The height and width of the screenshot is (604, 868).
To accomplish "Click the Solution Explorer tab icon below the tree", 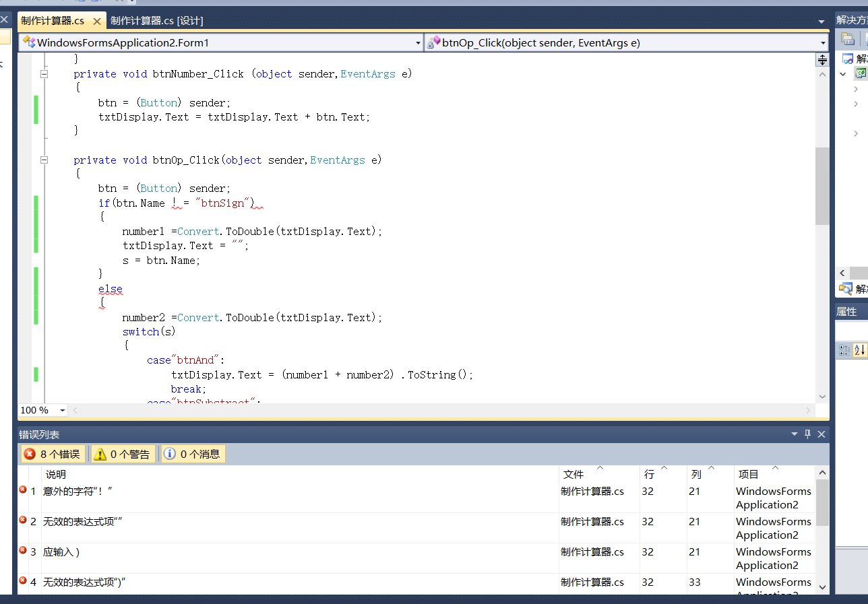I will [845, 289].
